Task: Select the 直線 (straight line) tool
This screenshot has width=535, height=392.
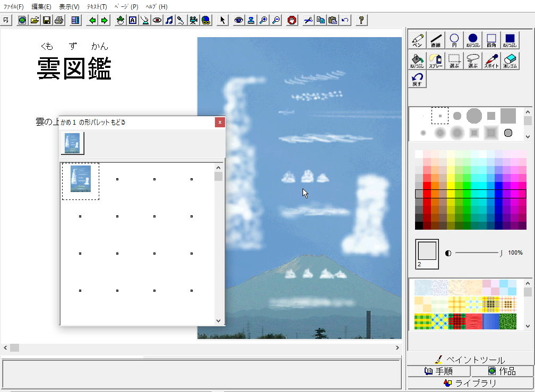Action: [436, 41]
